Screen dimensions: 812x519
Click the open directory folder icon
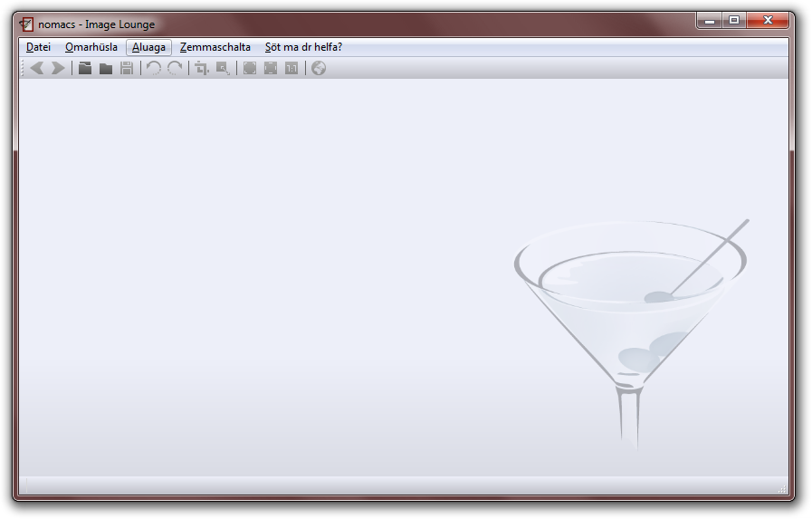[x=106, y=68]
